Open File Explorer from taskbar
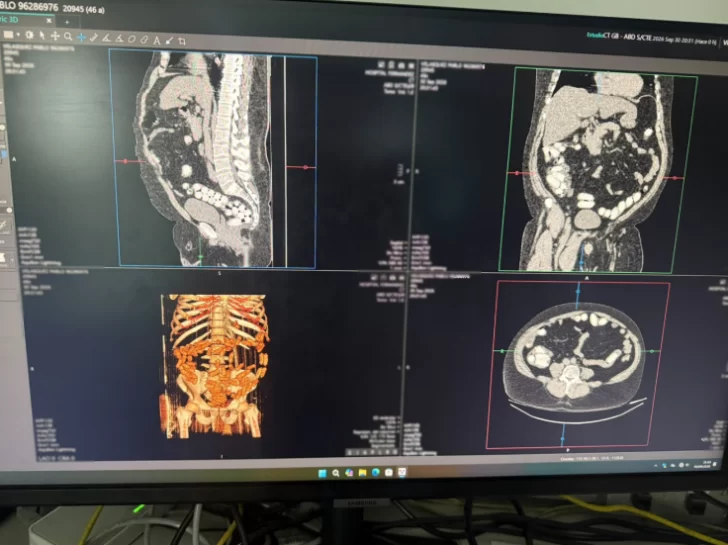Image resolution: width=728 pixels, height=545 pixels. (x=362, y=473)
